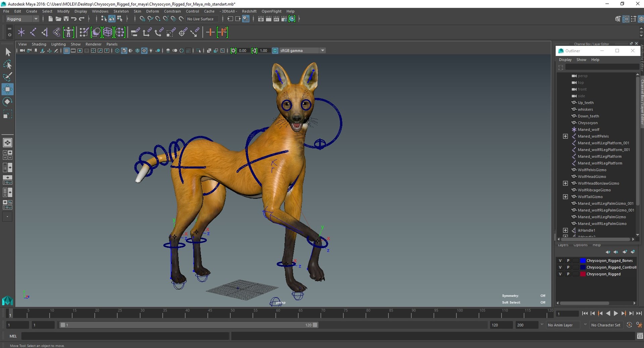Image resolution: width=644 pixels, height=348 pixels.
Task: Select the arrow Select tool in toolbox
Action: (8, 52)
